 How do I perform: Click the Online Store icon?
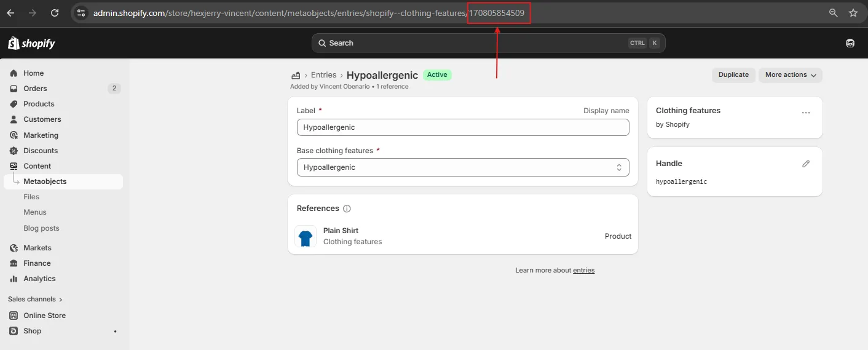[x=14, y=316]
